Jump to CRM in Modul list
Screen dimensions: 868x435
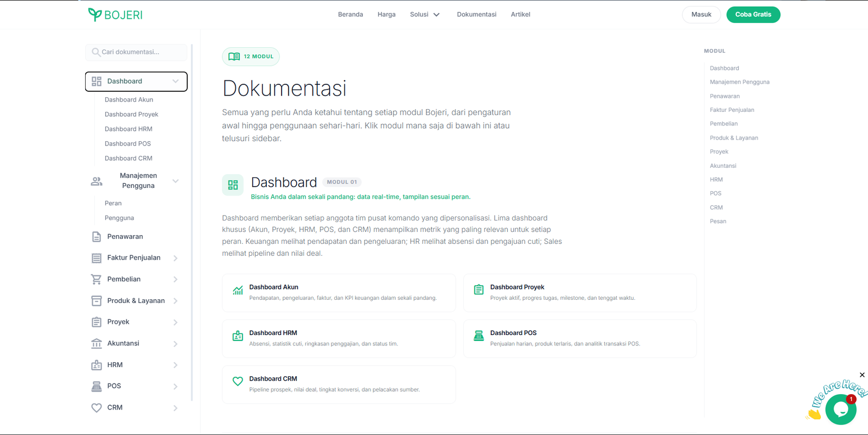[x=716, y=207]
